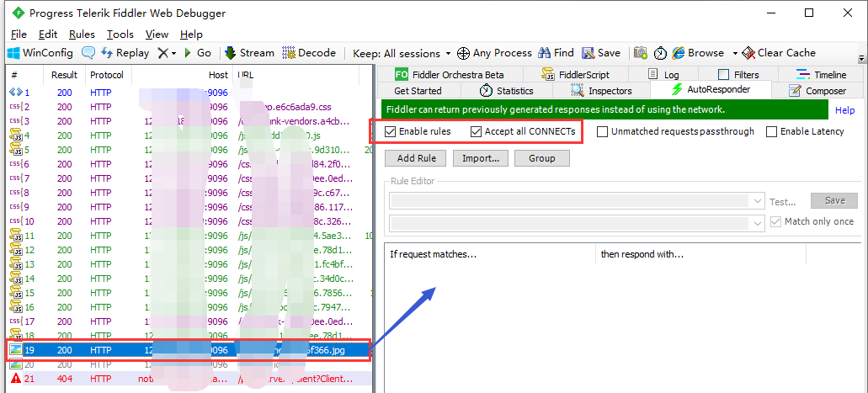Click the Save button in Rule Editor
Viewport: 868px width, 393px height.
point(834,200)
